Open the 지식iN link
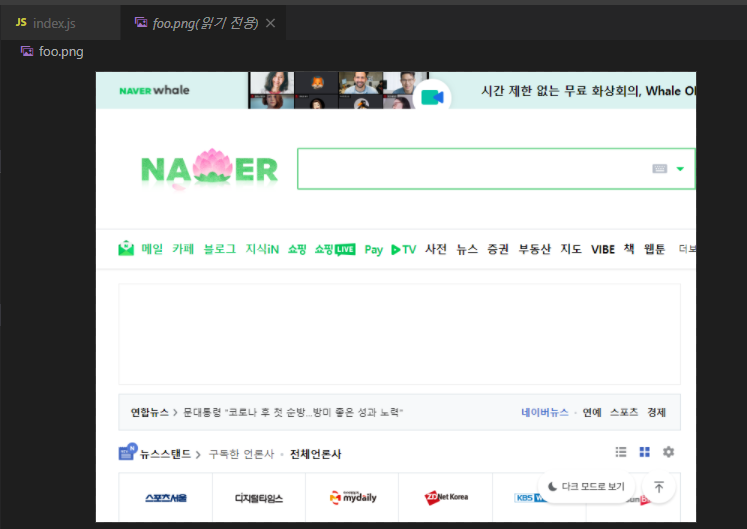The image size is (747, 529). pos(262,249)
